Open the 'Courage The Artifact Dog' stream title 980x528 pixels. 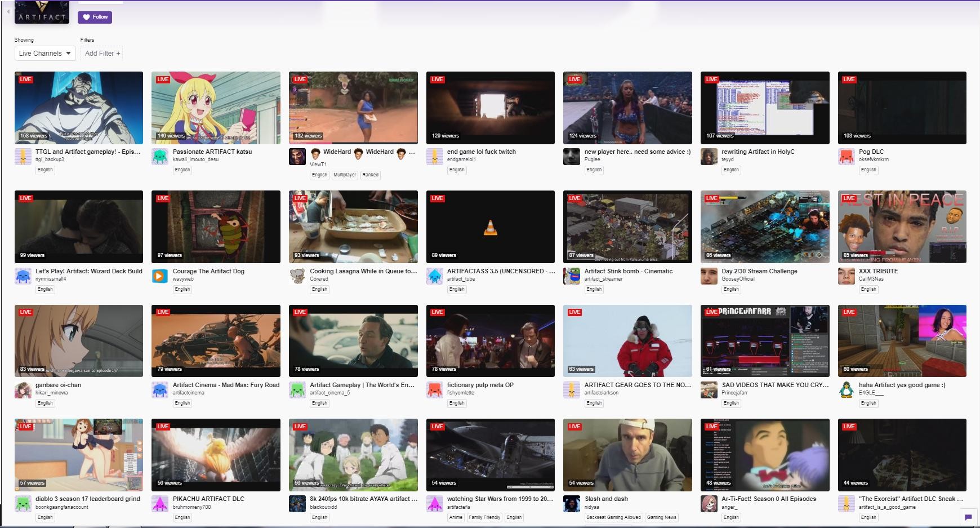click(208, 271)
